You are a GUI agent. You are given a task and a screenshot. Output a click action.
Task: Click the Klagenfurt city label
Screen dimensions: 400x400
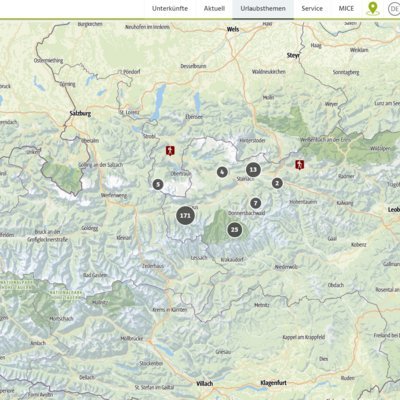pyautogui.click(x=273, y=383)
